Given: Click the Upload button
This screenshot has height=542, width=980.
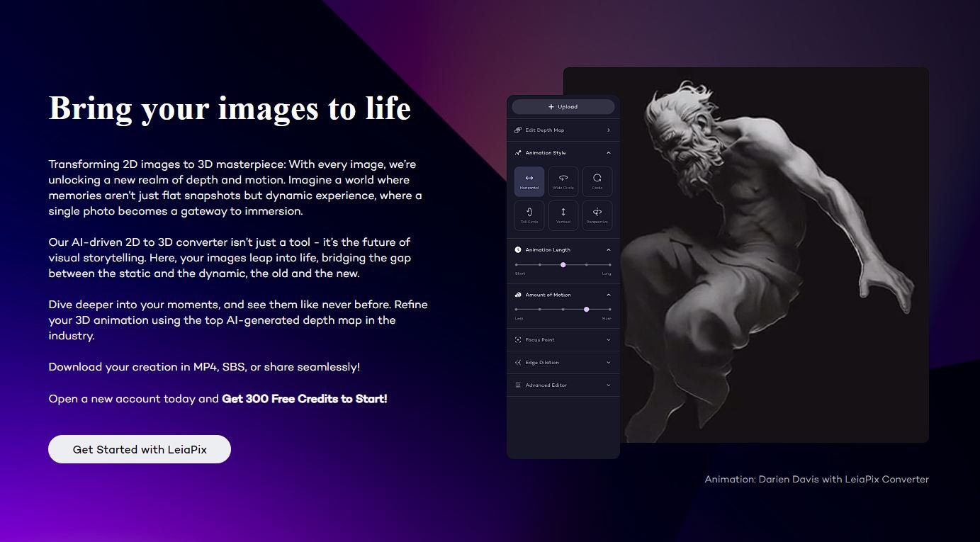Looking at the screenshot, I should (563, 107).
